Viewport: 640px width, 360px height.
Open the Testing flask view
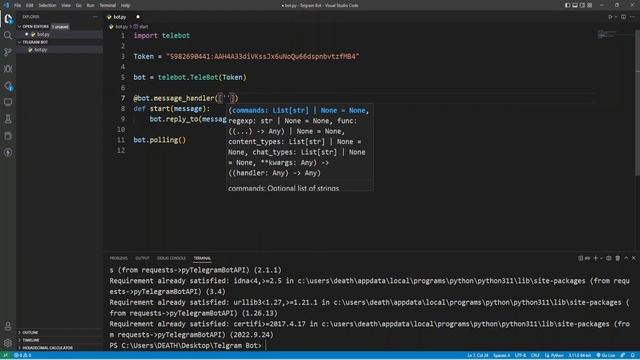tap(8, 119)
